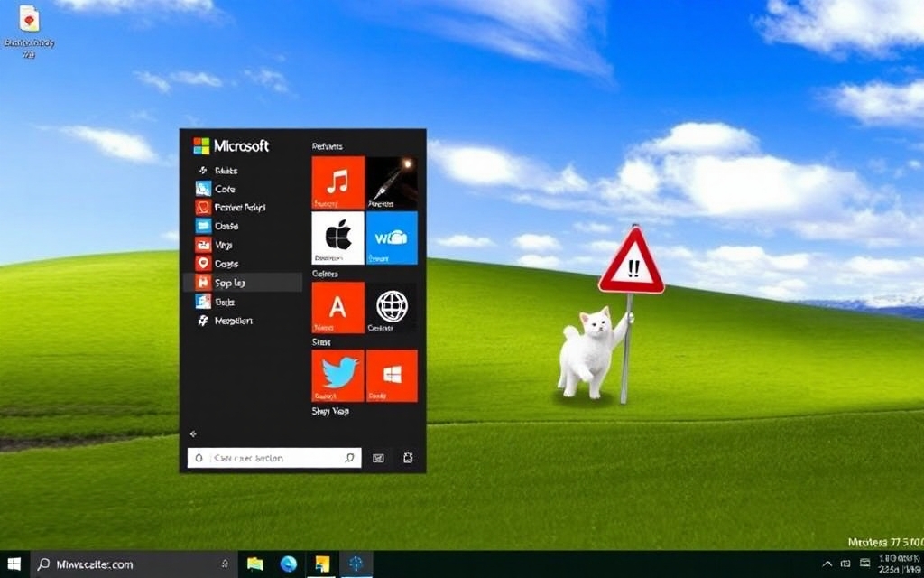This screenshot has width=924, height=578.
Task: Focus the taskbar search box
Action: click(133, 564)
